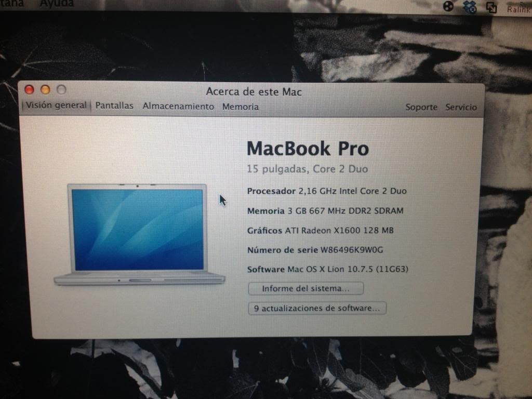Open the 9 actualizaciones de software button
Screen dimensions: 532x399
(317, 308)
